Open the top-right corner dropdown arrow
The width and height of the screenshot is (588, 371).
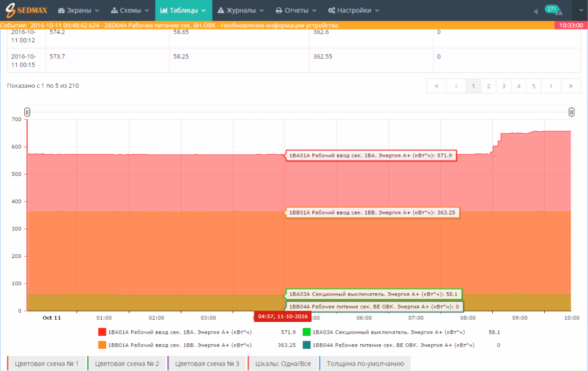[x=581, y=10]
